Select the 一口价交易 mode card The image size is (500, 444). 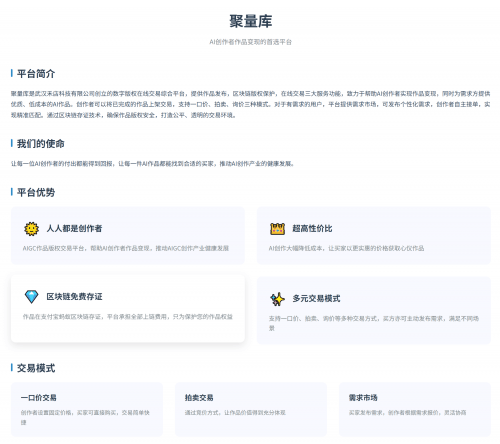point(87,409)
